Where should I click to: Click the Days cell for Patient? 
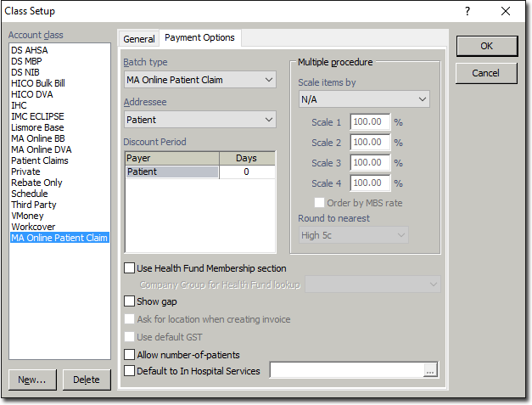click(x=246, y=172)
